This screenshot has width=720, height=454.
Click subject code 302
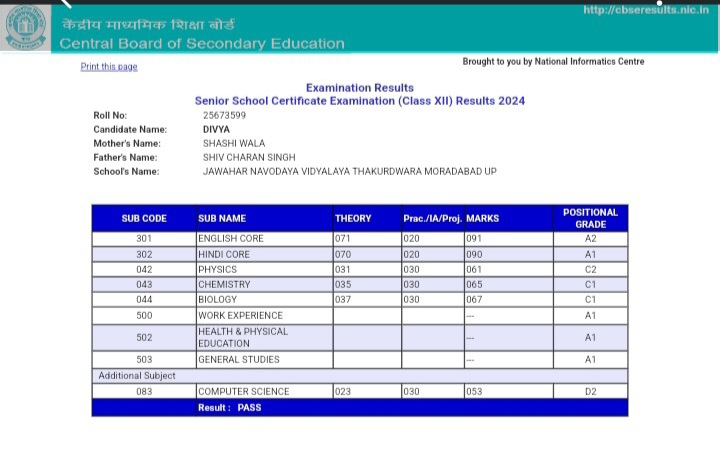tap(144, 254)
